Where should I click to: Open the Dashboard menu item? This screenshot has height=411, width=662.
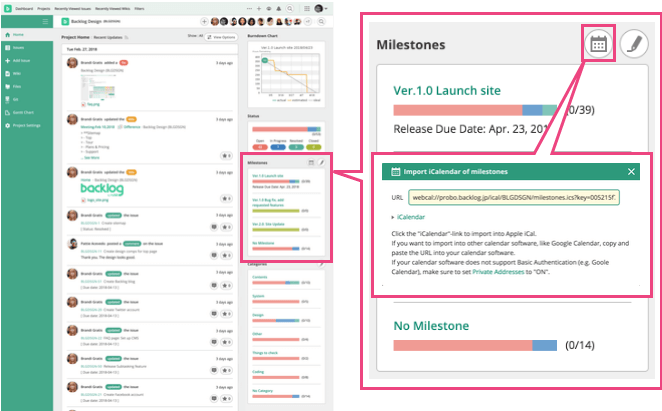coord(24,8)
